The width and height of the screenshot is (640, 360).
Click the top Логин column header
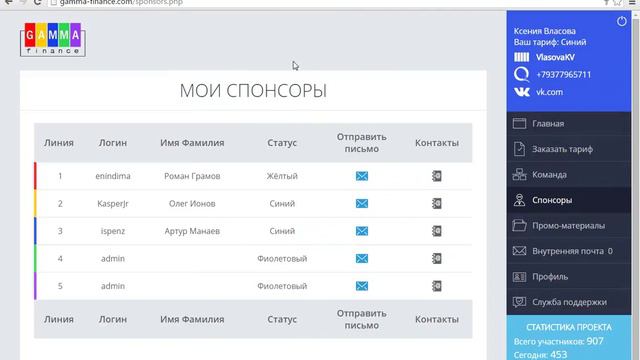[x=113, y=143]
